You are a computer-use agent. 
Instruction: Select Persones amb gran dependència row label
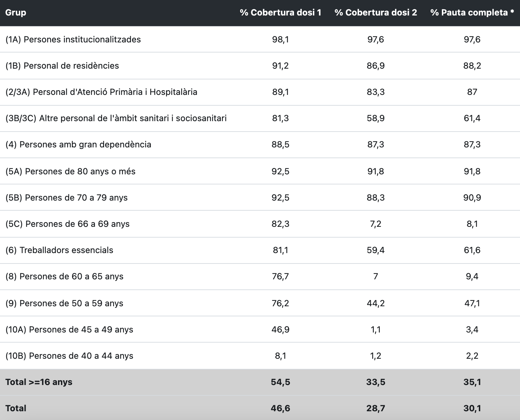(78, 144)
